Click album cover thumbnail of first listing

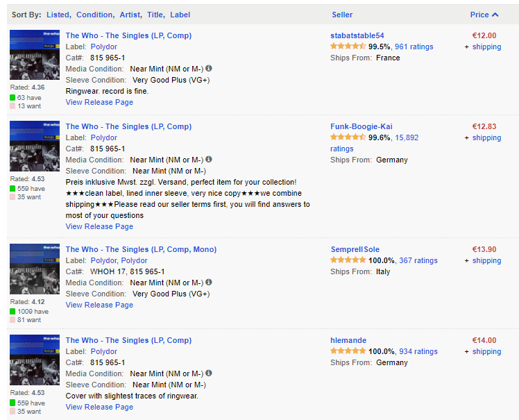coord(35,55)
